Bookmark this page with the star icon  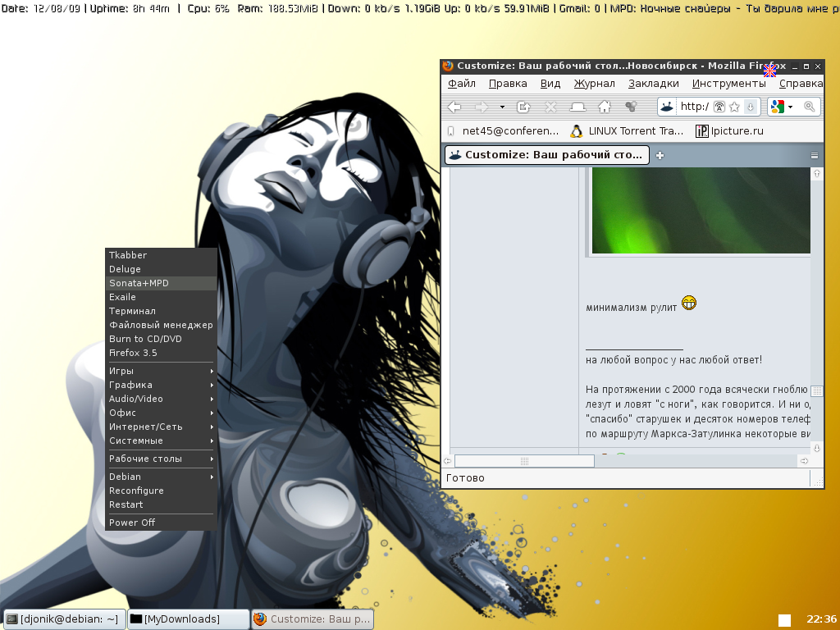tap(734, 107)
